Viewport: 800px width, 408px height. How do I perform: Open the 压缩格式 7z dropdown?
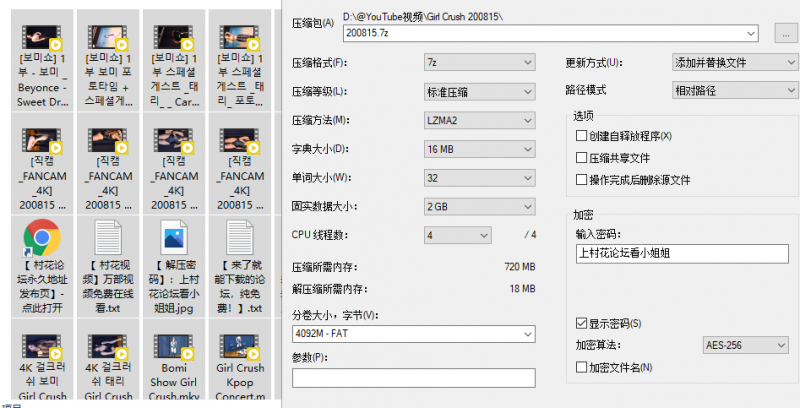pyautogui.click(x=480, y=63)
